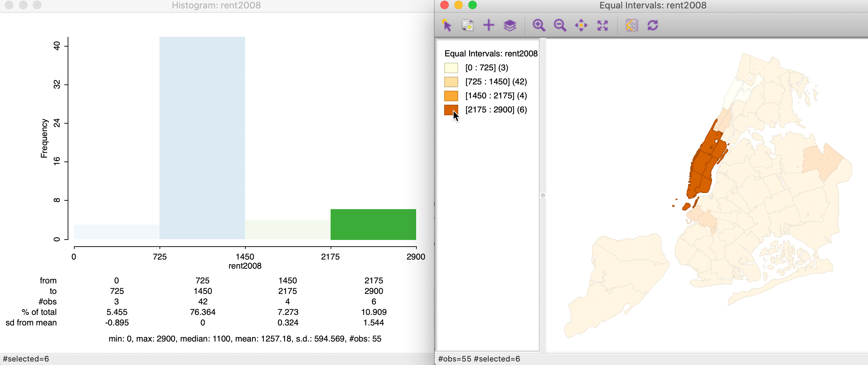Click the Refresh icon in map toolbar
The image size is (868, 365).
coord(653,25)
